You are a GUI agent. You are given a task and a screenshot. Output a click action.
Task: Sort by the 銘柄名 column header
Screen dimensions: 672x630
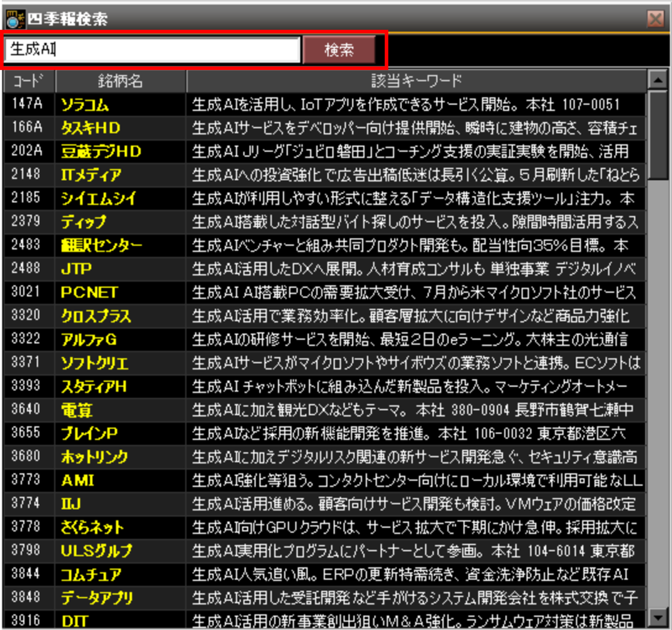120,81
